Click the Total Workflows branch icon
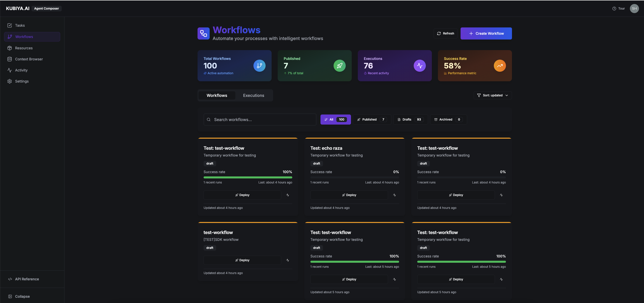The height and width of the screenshot is (303, 644). pos(259,66)
